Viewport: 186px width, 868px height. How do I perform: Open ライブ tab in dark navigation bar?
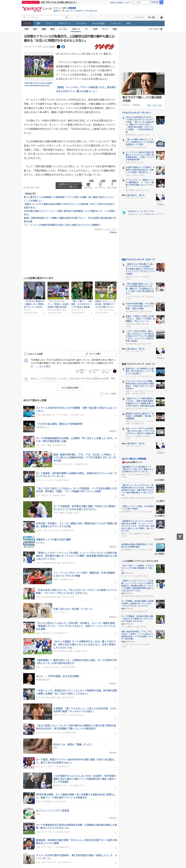click(x=49, y=24)
